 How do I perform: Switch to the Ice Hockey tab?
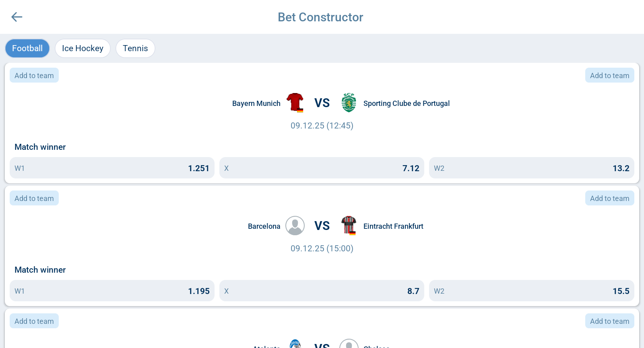pyautogui.click(x=83, y=48)
